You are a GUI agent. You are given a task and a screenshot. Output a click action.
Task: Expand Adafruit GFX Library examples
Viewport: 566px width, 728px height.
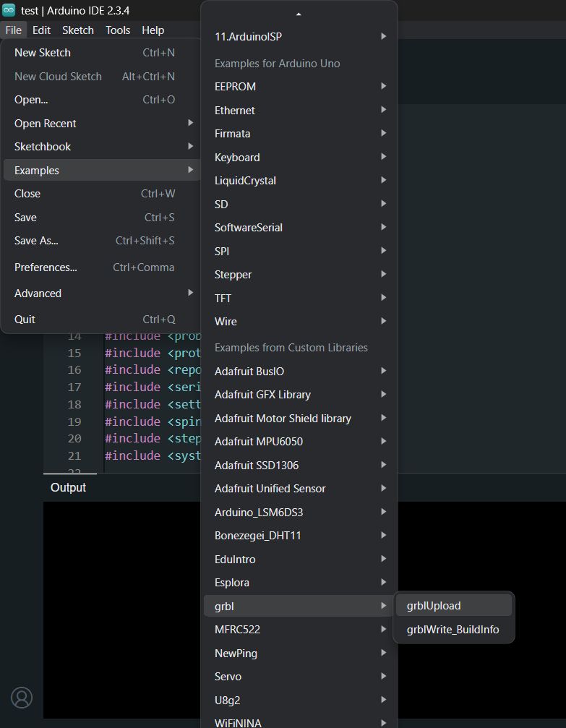(x=299, y=394)
